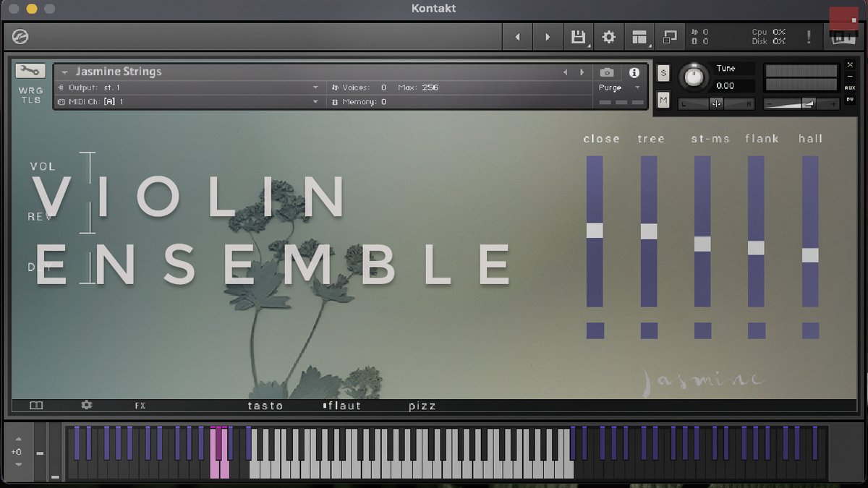Go to previous preset with left arrow in toolbar
Screen dimensions: 868x488
(x=516, y=37)
